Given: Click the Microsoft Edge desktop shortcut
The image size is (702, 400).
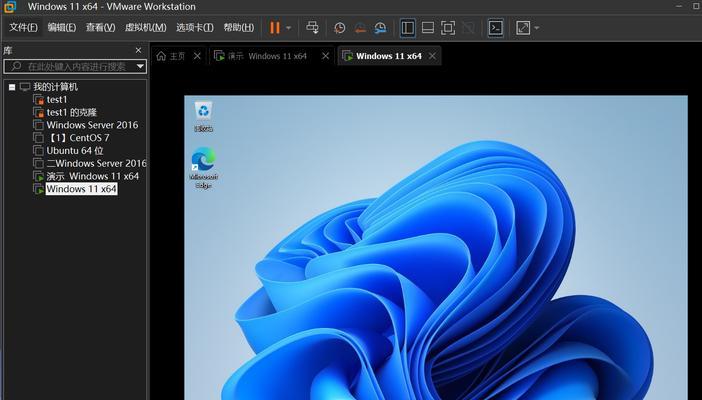Looking at the screenshot, I should pos(204,168).
